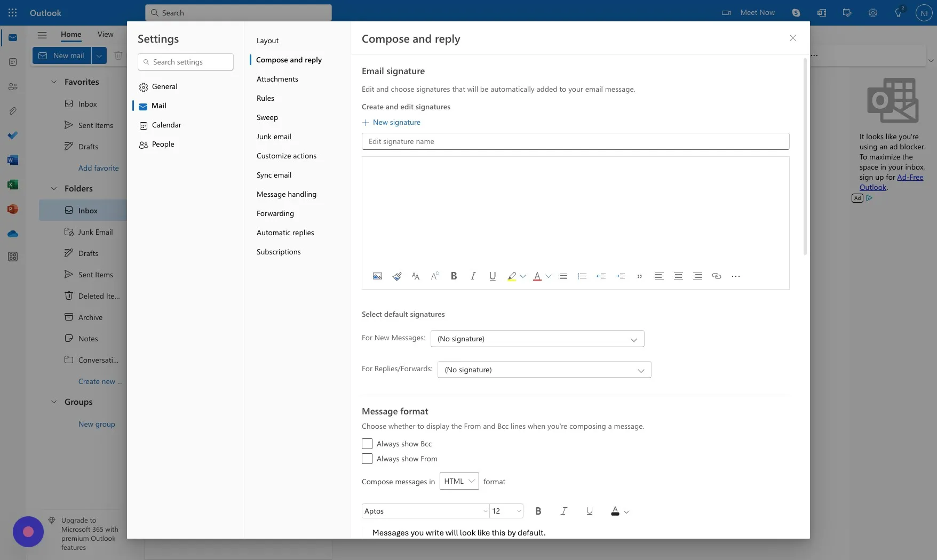Screen dimensions: 937x560
Task: Open Junk email settings
Action: pyautogui.click(x=274, y=137)
